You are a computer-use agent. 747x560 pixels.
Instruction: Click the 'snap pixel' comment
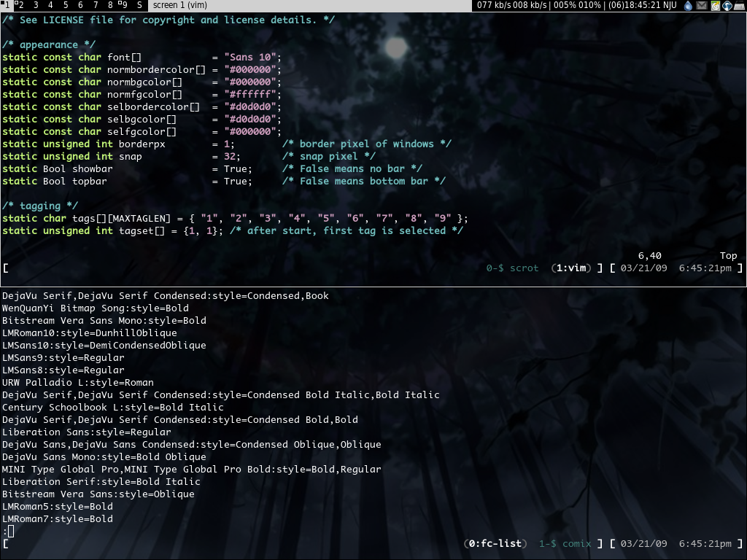pos(329,156)
